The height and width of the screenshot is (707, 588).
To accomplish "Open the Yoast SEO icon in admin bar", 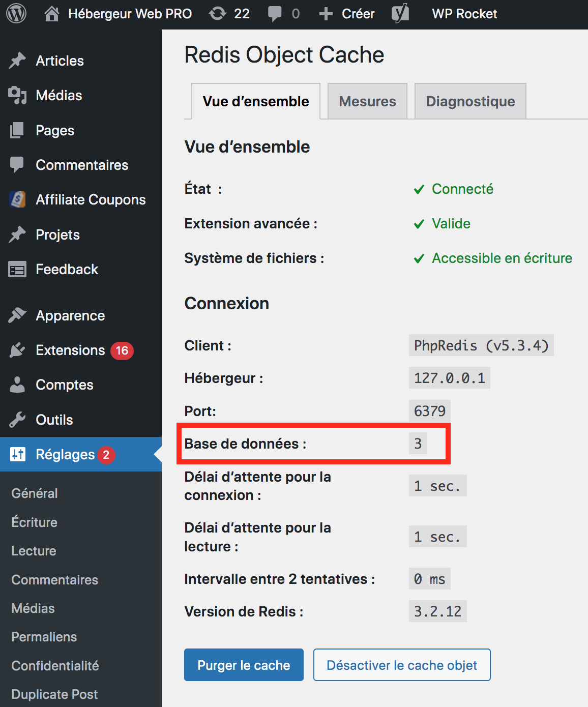I will pos(400,14).
